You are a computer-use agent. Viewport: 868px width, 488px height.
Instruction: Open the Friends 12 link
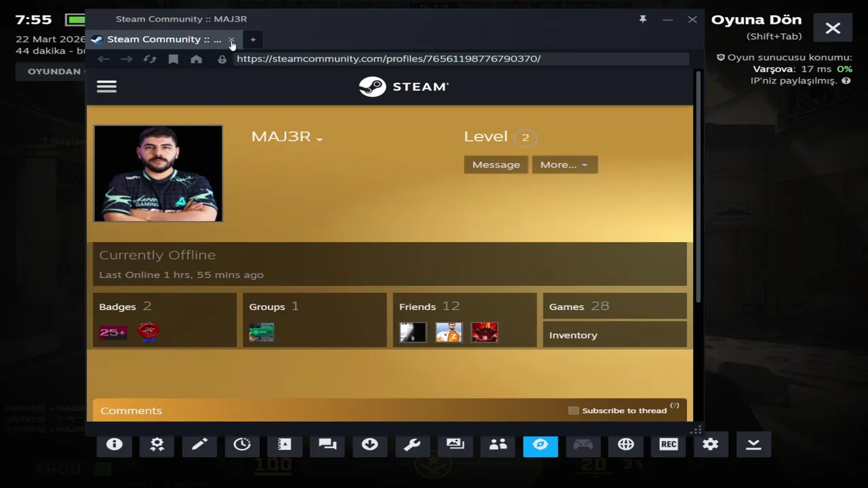pos(430,306)
